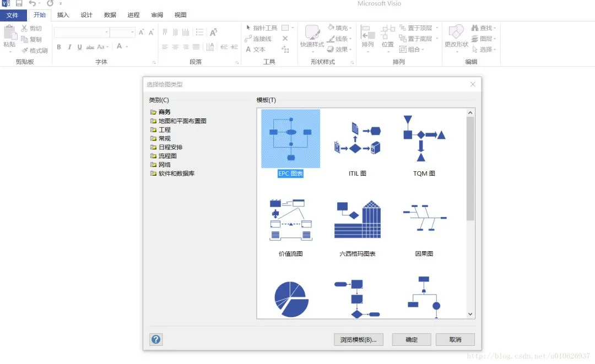Select the 工程 category folder
Screen dimensions: 595x364
point(160,129)
